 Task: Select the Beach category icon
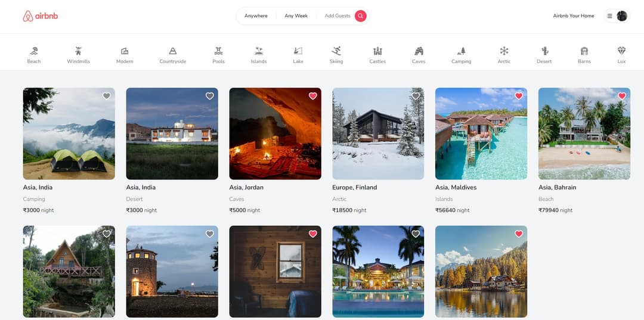point(34,51)
